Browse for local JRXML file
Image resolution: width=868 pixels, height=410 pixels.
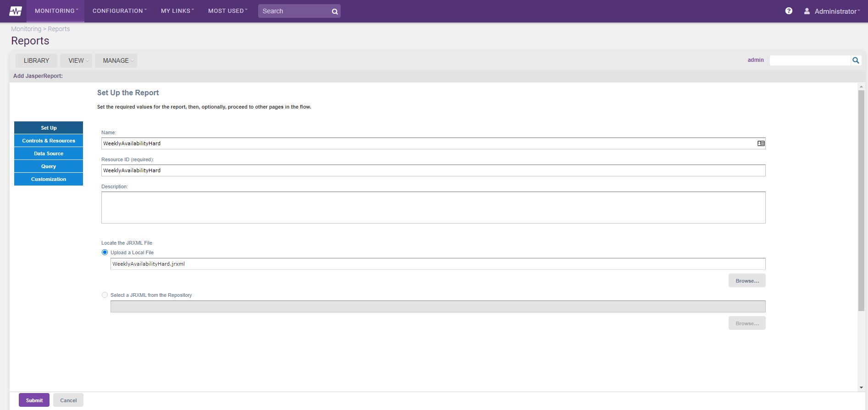747,280
